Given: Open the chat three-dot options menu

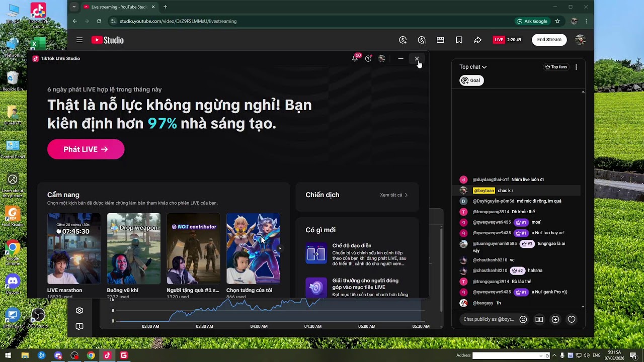Looking at the screenshot, I should 576,67.
